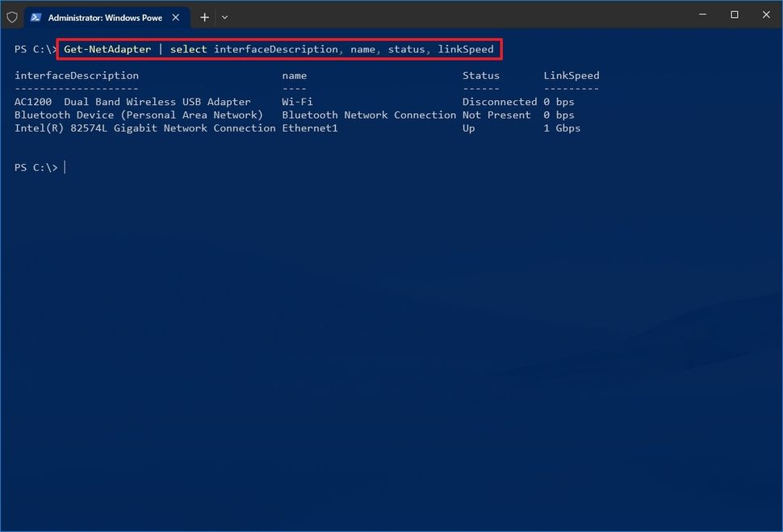Click the LinkSpeed column header
Viewport: 783px width, 532px height.
[571, 75]
